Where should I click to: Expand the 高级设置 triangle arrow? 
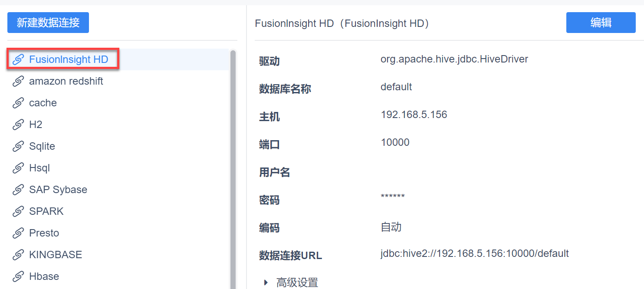pyautogui.click(x=266, y=282)
